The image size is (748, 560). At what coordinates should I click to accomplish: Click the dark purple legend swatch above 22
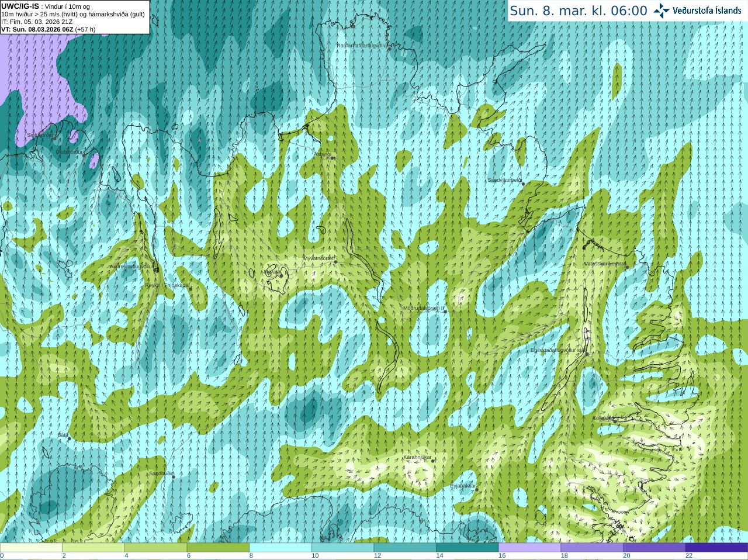pyautogui.click(x=716, y=548)
